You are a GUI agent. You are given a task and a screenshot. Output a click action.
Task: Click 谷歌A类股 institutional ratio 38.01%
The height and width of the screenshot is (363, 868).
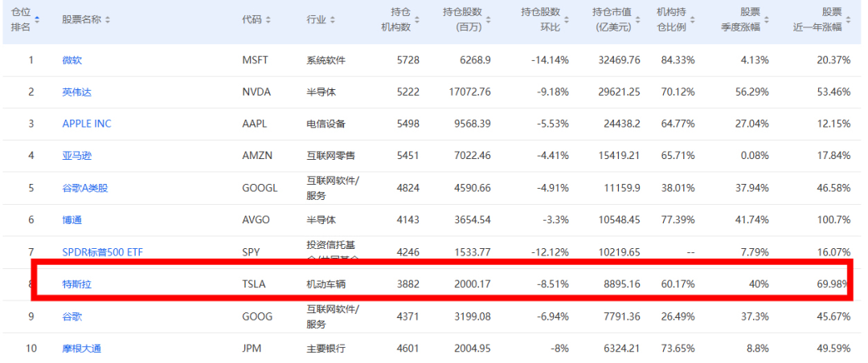click(678, 188)
